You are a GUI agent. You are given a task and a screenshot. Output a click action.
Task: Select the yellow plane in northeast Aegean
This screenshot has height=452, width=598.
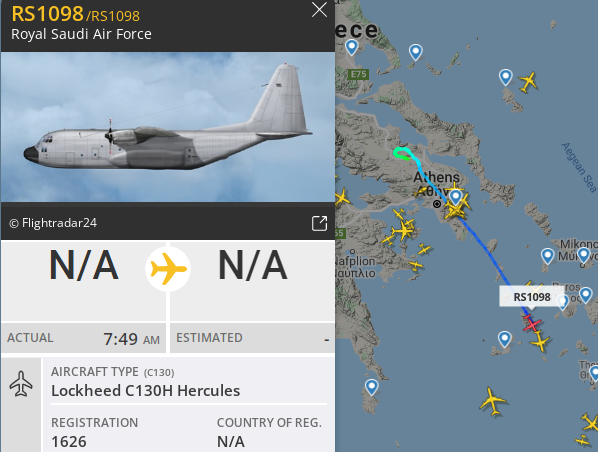point(528,81)
